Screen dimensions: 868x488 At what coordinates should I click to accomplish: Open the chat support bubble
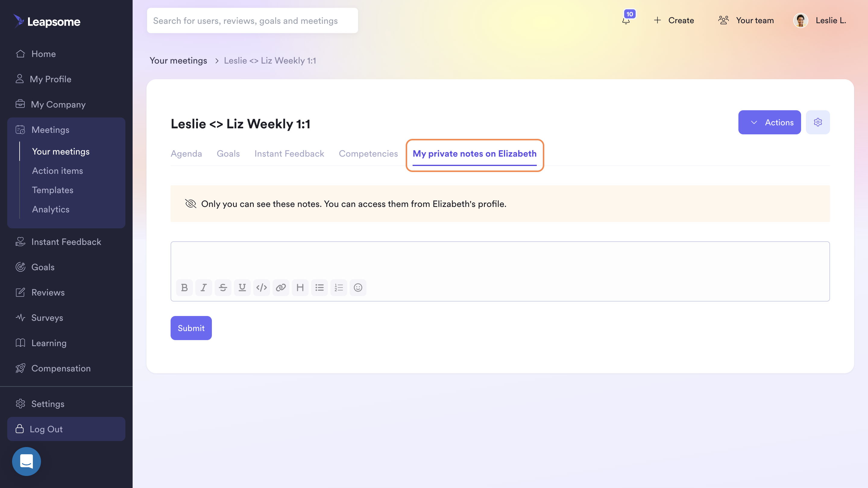26,461
